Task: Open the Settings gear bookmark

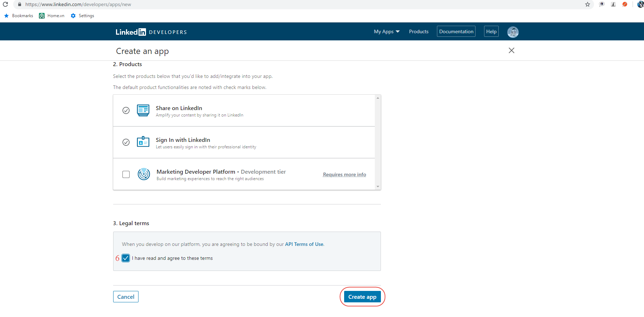Action: click(82, 16)
